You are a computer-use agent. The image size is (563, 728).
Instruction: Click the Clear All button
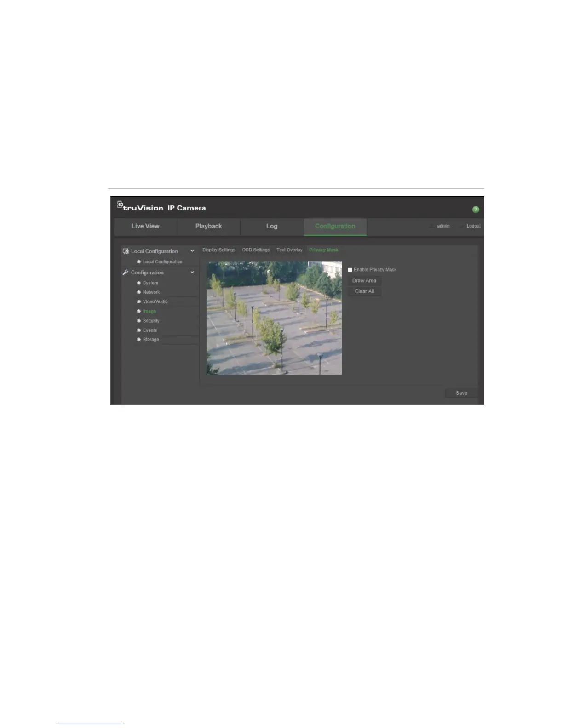[364, 291]
